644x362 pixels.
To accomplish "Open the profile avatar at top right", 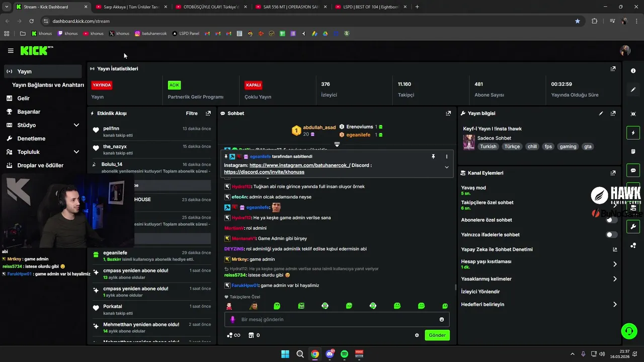I will tap(625, 51).
